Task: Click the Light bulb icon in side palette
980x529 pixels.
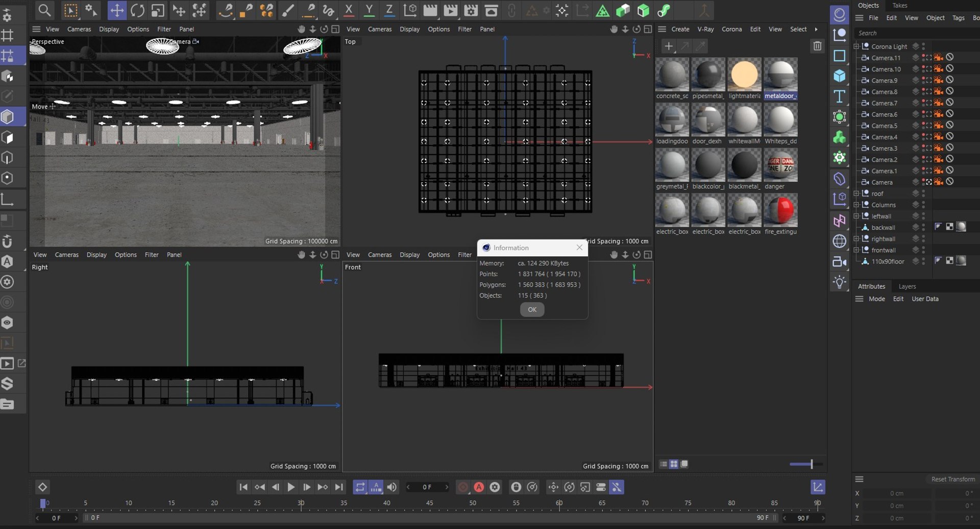Action: click(x=840, y=282)
